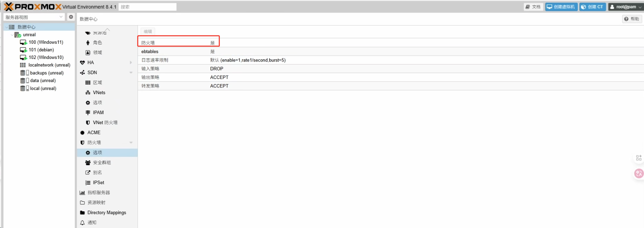Screen dimensions: 644x228
Task: Click the 创建 CT button
Action: click(592, 7)
